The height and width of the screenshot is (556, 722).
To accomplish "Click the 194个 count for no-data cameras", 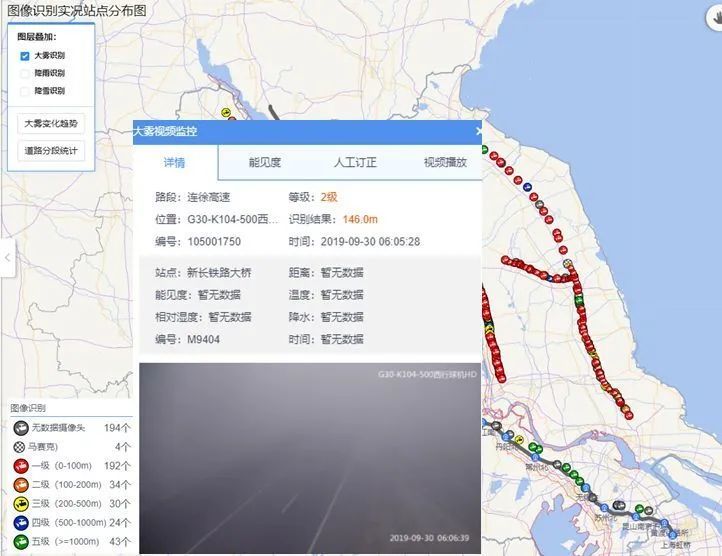I will tap(117, 428).
